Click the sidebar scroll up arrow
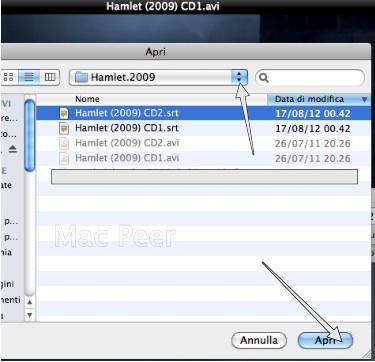Screen dimensions: 375x362 tap(30, 303)
